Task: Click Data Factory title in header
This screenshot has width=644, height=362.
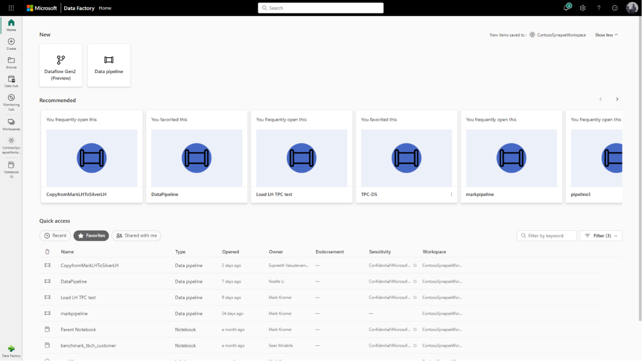Action: point(79,8)
